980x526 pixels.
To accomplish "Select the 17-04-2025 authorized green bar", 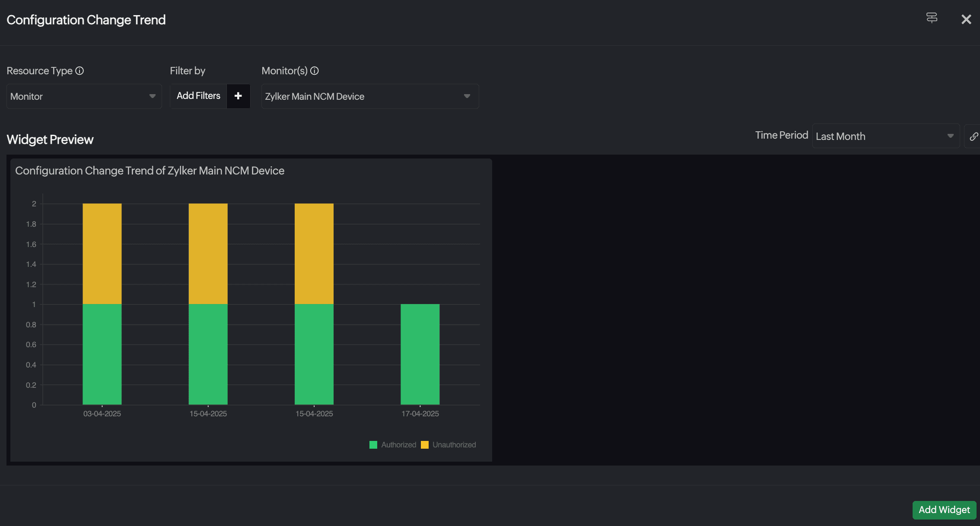I will pos(420,354).
